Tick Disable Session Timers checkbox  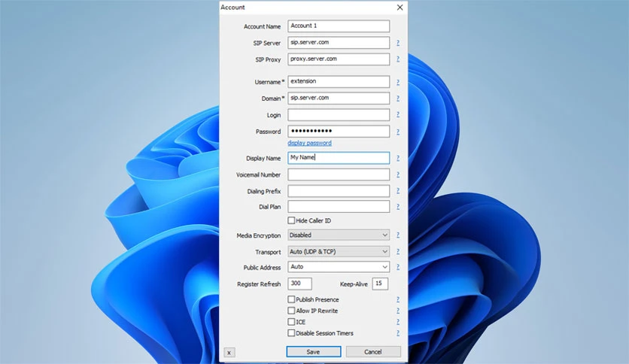tap(291, 333)
